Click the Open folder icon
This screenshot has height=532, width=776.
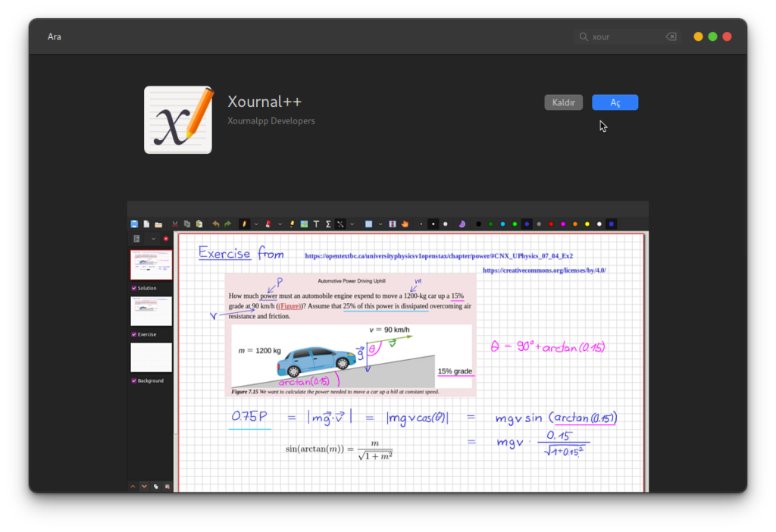pos(158,224)
